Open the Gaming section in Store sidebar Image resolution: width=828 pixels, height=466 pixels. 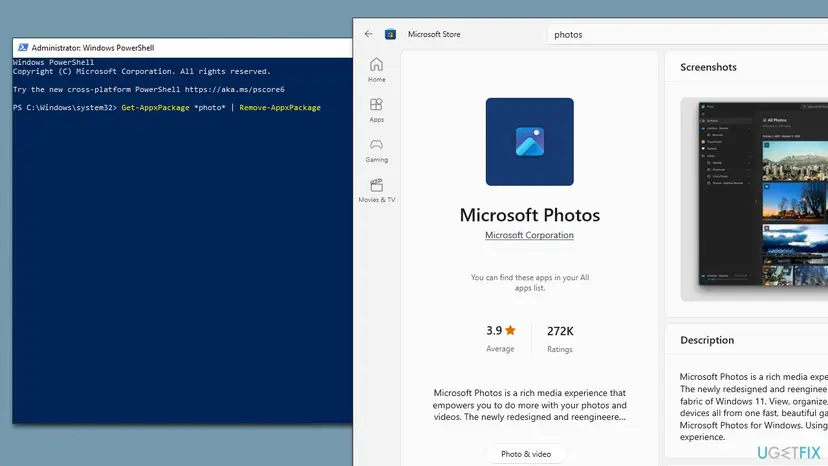point(377,151)
